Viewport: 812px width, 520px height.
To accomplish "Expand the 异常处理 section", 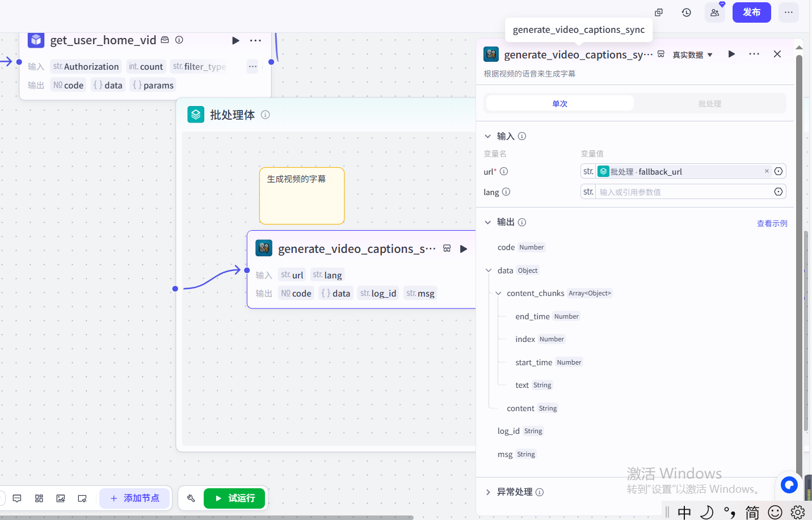I will (487, 492).
